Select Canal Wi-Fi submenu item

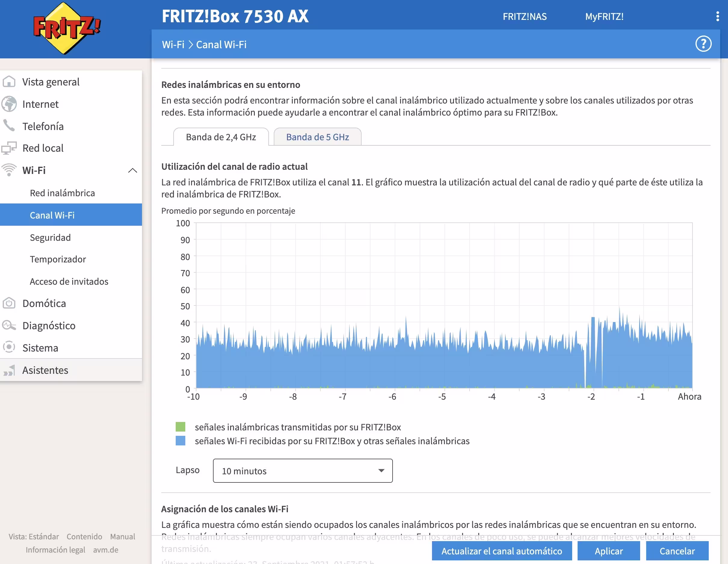[71, 215]
